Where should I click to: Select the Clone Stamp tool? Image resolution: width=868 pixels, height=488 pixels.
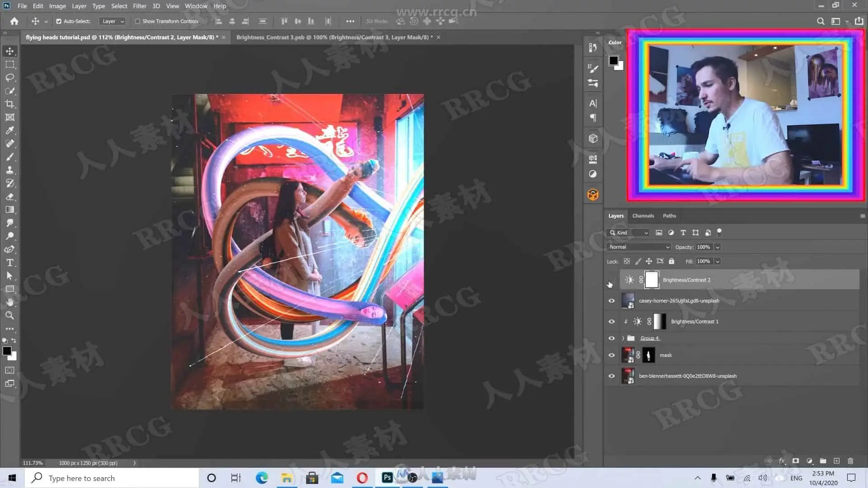pyautogui.click(x=10, y=170)
